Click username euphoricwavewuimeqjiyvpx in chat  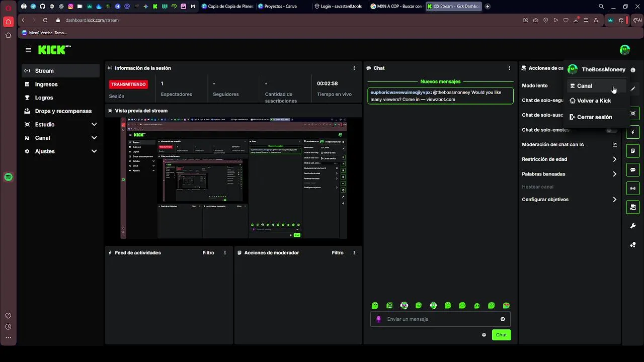pyautogui.click(x=400, y=93)
